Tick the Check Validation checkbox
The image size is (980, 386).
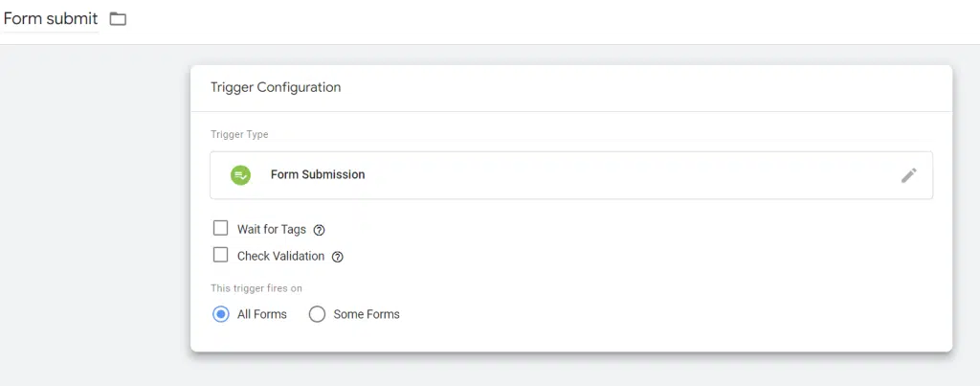[x=220, y=256]
